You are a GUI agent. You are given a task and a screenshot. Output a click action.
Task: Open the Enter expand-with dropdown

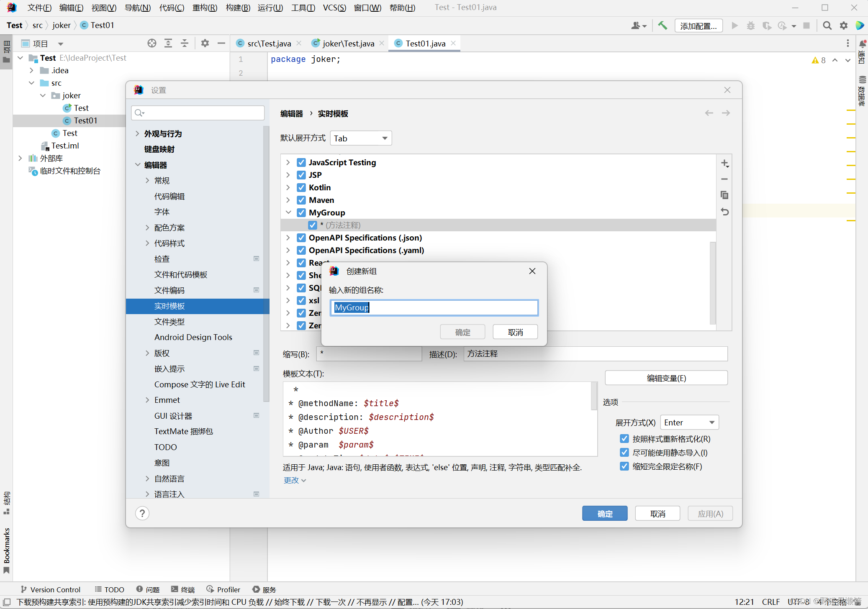pos(689,422)
